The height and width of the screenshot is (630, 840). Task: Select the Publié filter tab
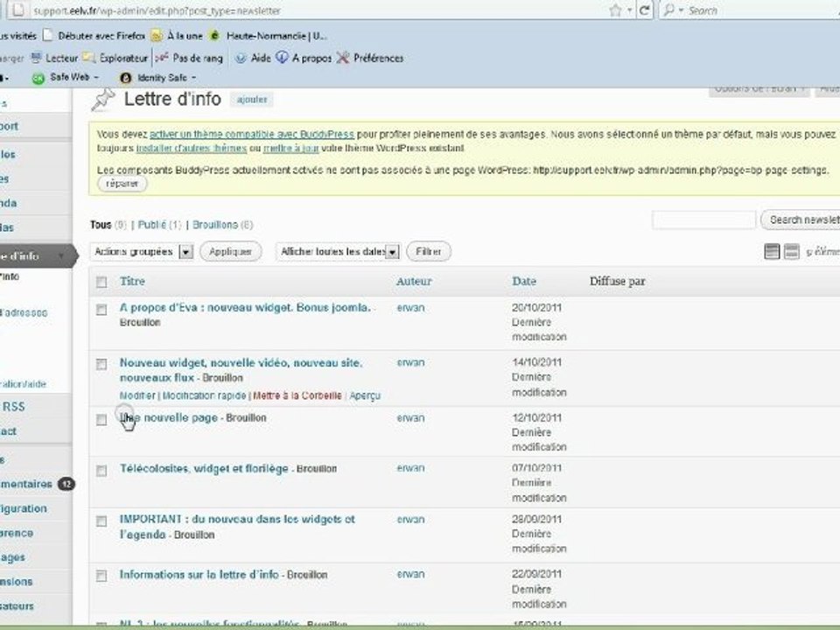pyautogui.click(x=152, y=225)
